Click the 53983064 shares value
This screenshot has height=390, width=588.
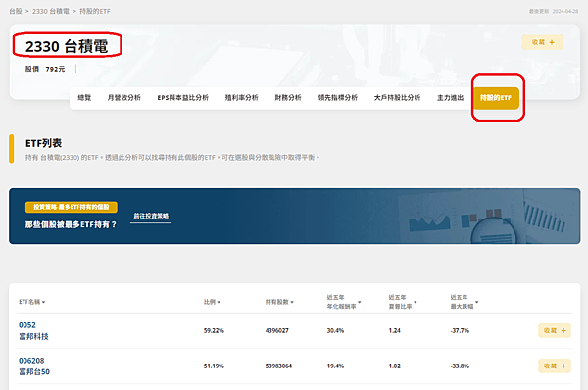click(278, 366)
